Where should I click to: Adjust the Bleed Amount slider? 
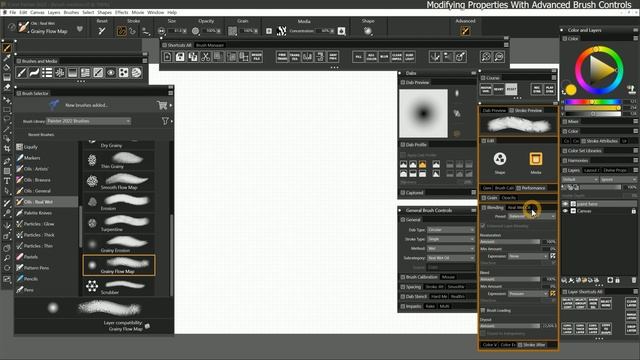point(510,280)
